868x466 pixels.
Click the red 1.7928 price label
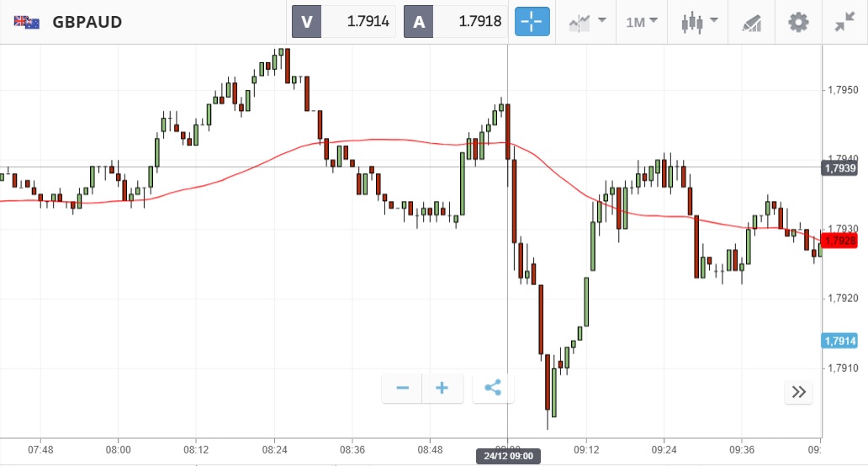(839, 241)
